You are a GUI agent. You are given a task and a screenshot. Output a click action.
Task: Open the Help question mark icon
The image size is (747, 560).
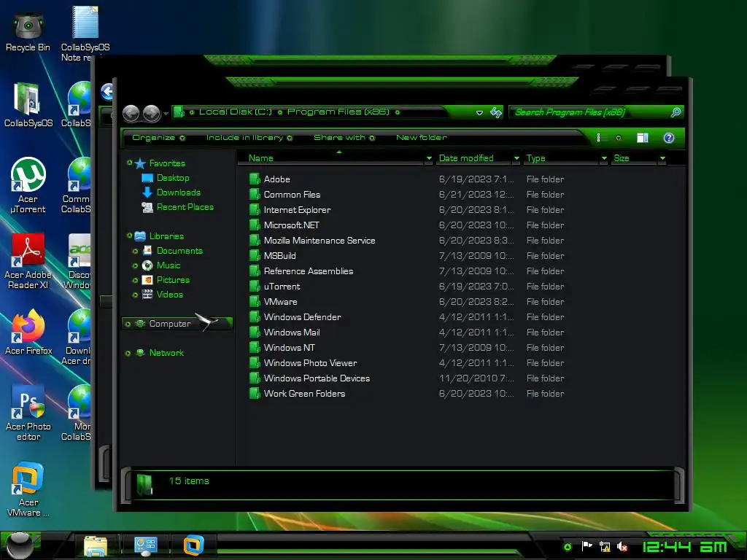point(669,138)
